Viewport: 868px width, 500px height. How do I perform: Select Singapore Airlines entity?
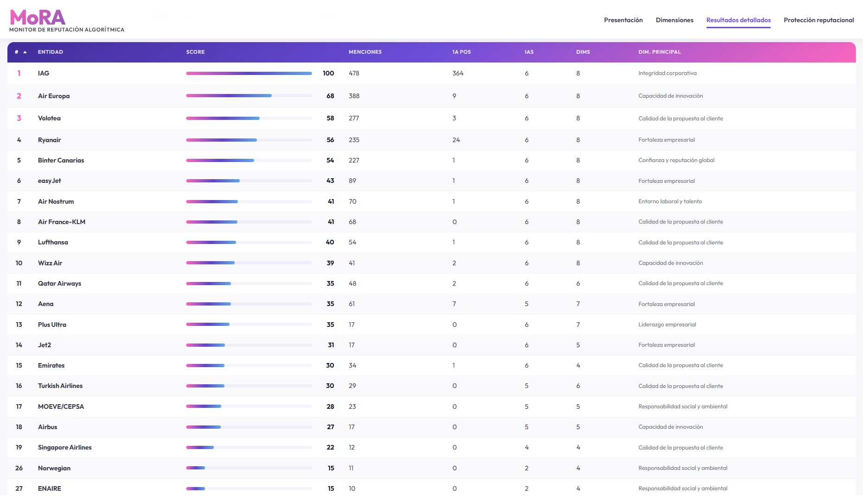point(65,448)
